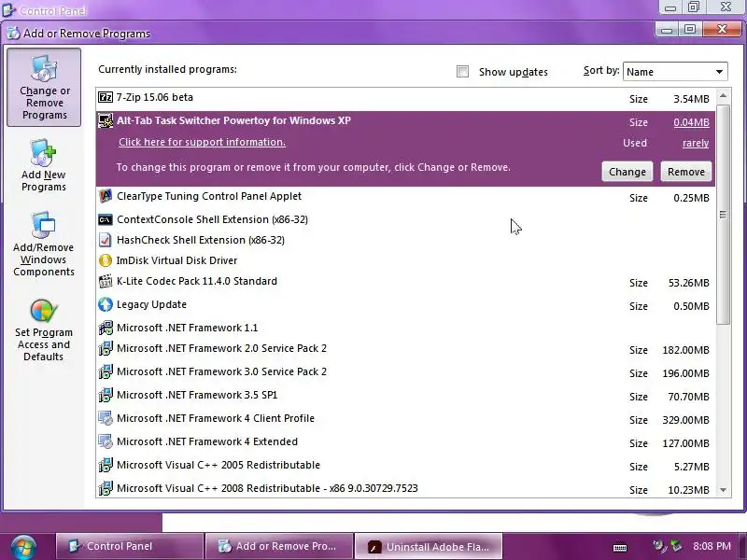Click the K-Lite Codec Pack icon
The width and height of the screenshot is (747, 560).
coord(106,281)
